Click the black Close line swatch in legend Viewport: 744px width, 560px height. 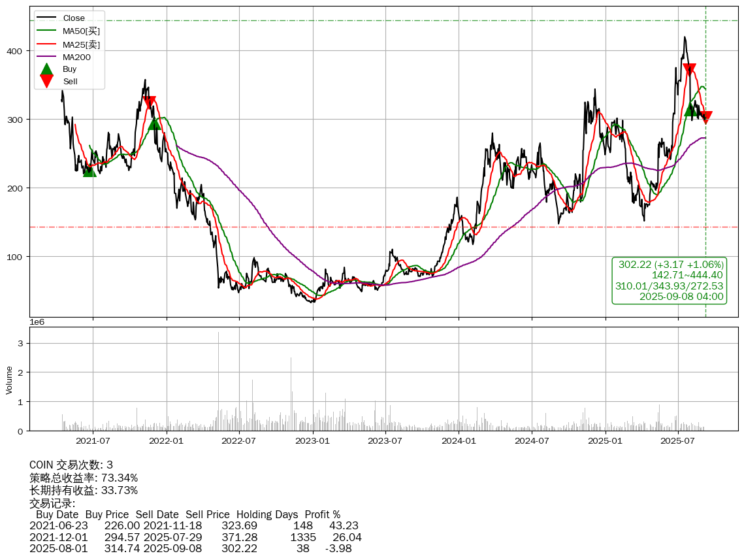tap(46, 18)
